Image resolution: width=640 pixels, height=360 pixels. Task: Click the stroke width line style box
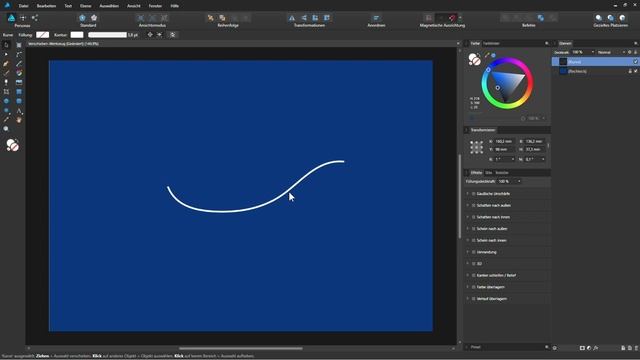[x=107, y=35]
